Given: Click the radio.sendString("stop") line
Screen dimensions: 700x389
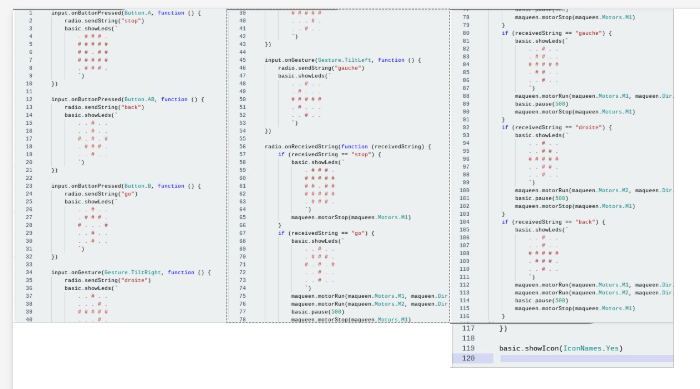Looking at the screenshot, I should 104,21.
